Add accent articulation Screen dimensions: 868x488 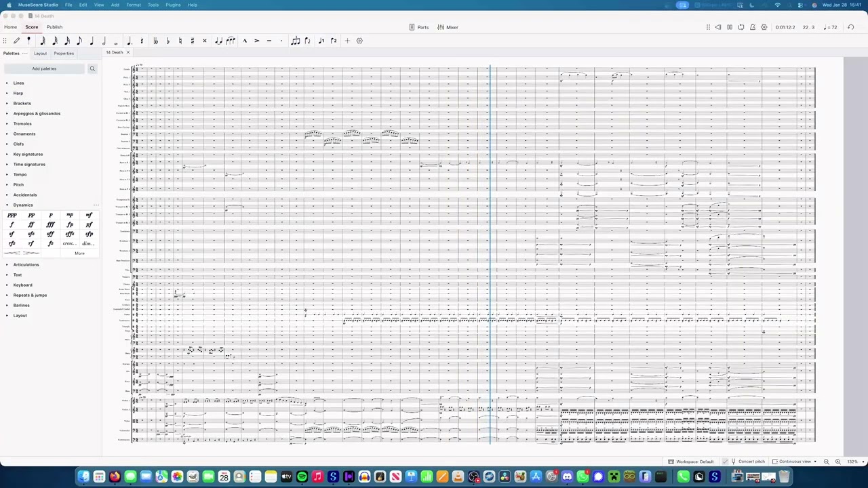256,41
